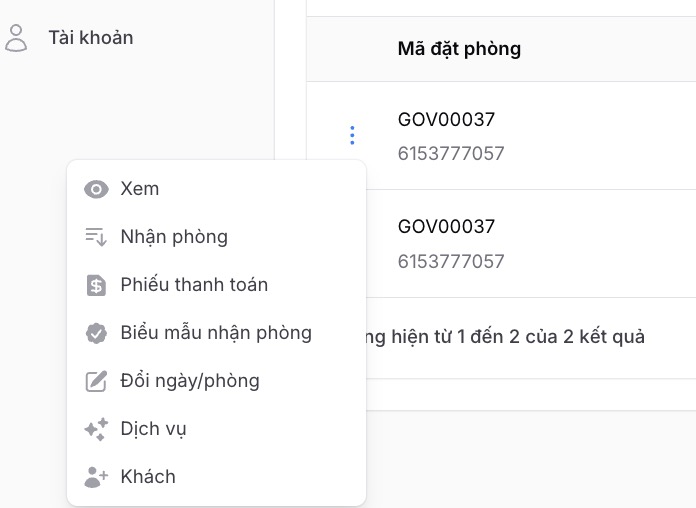Click booking code GOV00037 in first row

tap(446, 120)
